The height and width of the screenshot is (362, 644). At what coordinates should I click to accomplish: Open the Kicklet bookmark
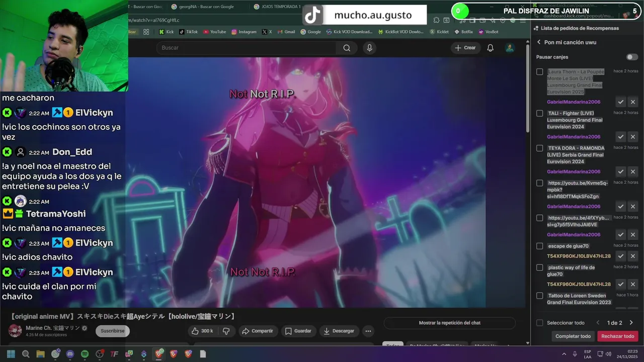coord(439,32)
